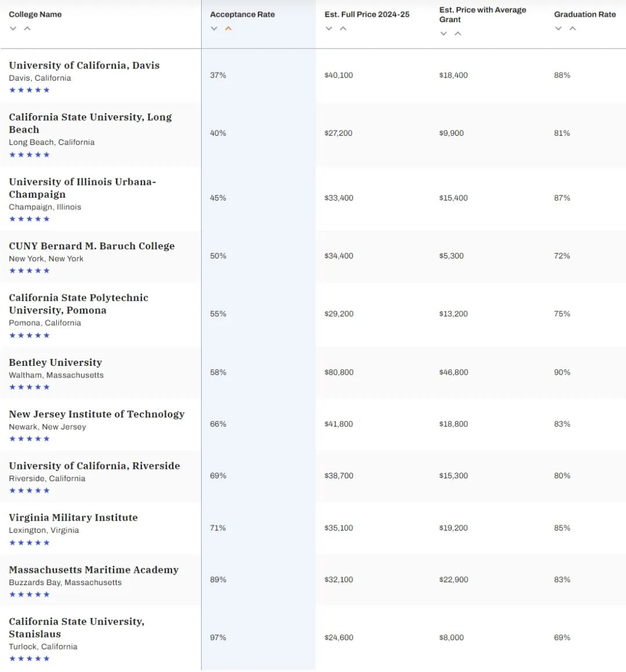Sort College Name in ascending order
The width and height of the screenshot is (626, 672).
pyautogui.click(x=27, y=28)
